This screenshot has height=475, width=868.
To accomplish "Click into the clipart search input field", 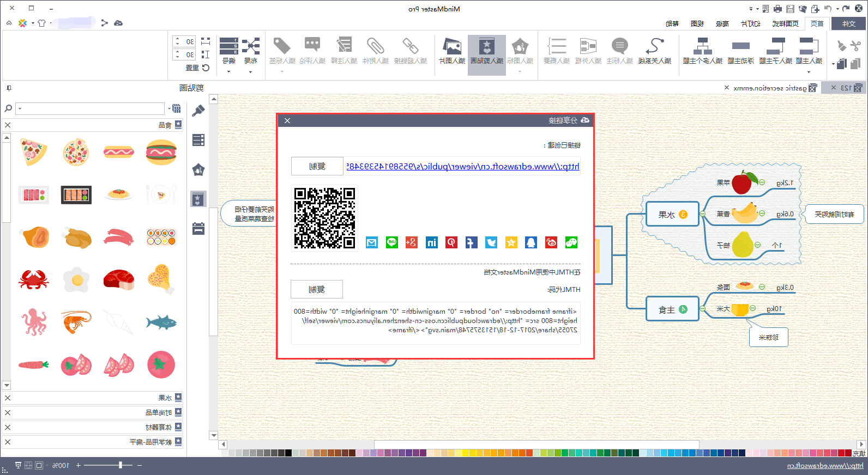I will tap(90, 108).
